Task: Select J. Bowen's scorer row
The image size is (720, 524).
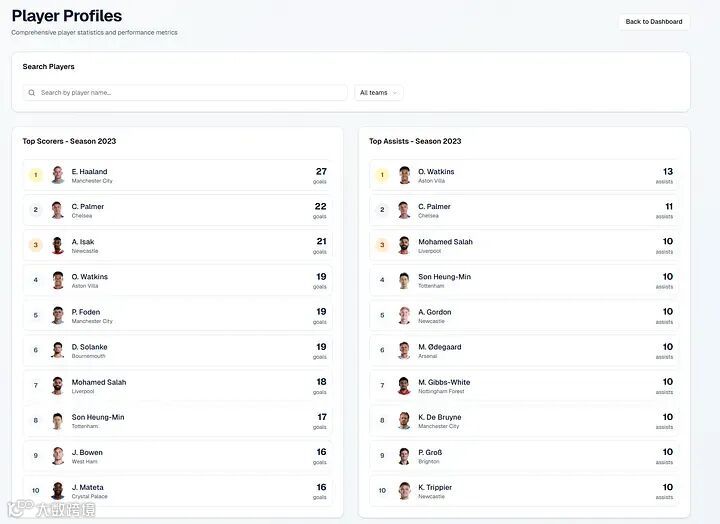Action: 177,456
